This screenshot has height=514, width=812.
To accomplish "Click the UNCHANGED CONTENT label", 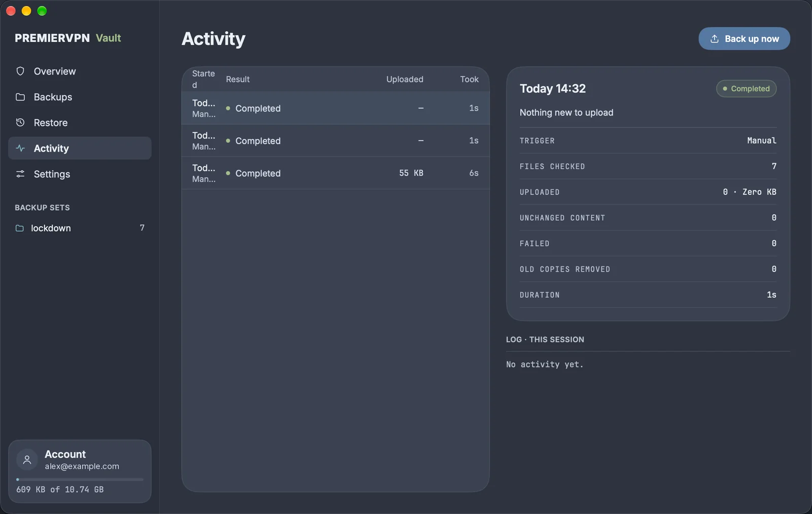I will pos(562,218).
